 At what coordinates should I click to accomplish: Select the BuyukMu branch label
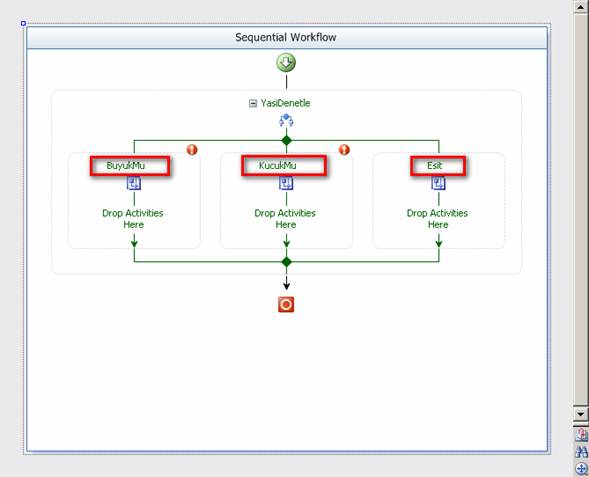tap(126, 166)
